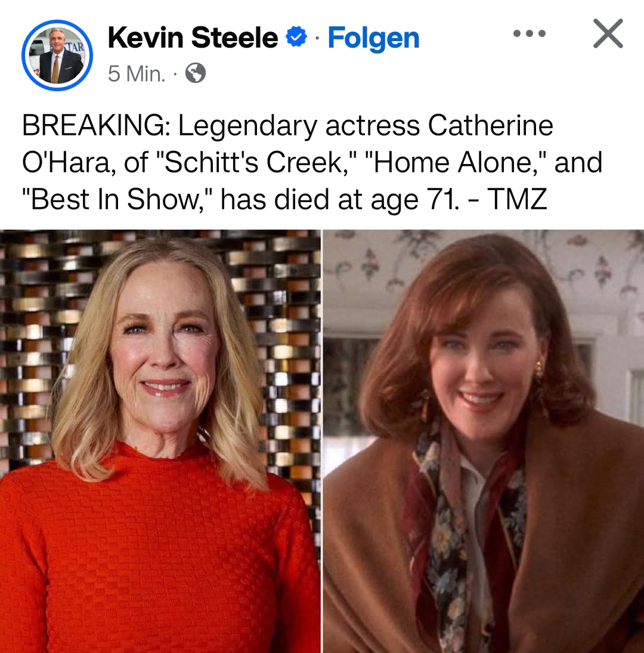Close the post with the X icon
This screenshot has width=644, height=653.
click(x=608, y=34)
